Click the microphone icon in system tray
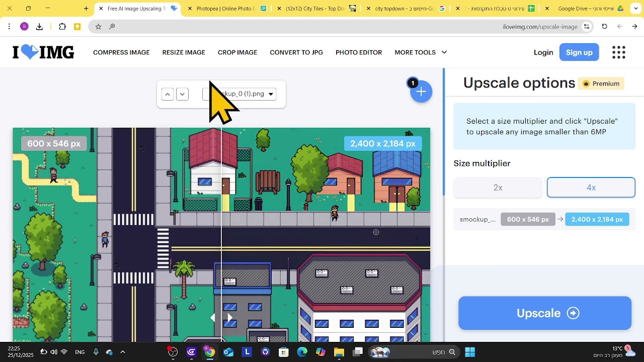Viewport: 644px width, 362px height. click(x=96, y=352)
